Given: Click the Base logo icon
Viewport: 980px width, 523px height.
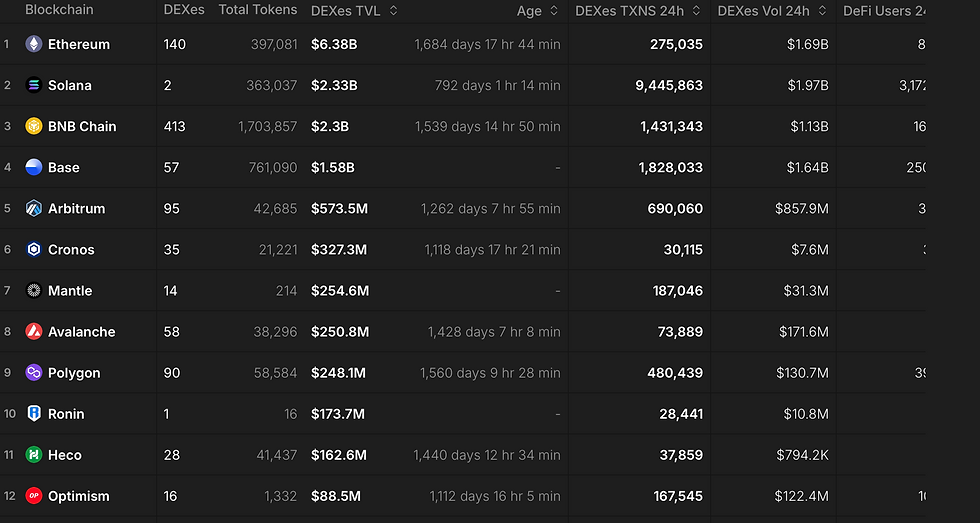Looking at the screenshot, I should coord(34,167).
